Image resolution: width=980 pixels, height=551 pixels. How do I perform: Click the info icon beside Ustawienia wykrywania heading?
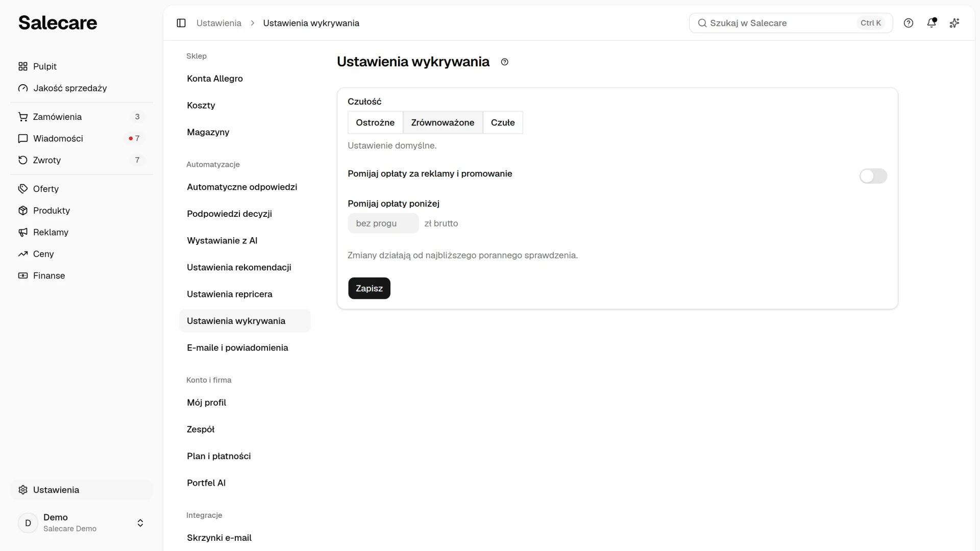(505, 62)
